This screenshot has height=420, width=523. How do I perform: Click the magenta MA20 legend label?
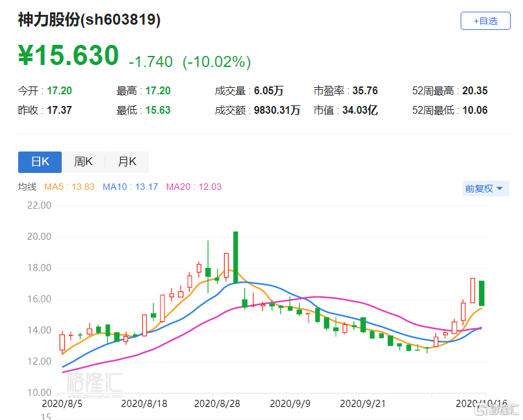tap(194, 187)
